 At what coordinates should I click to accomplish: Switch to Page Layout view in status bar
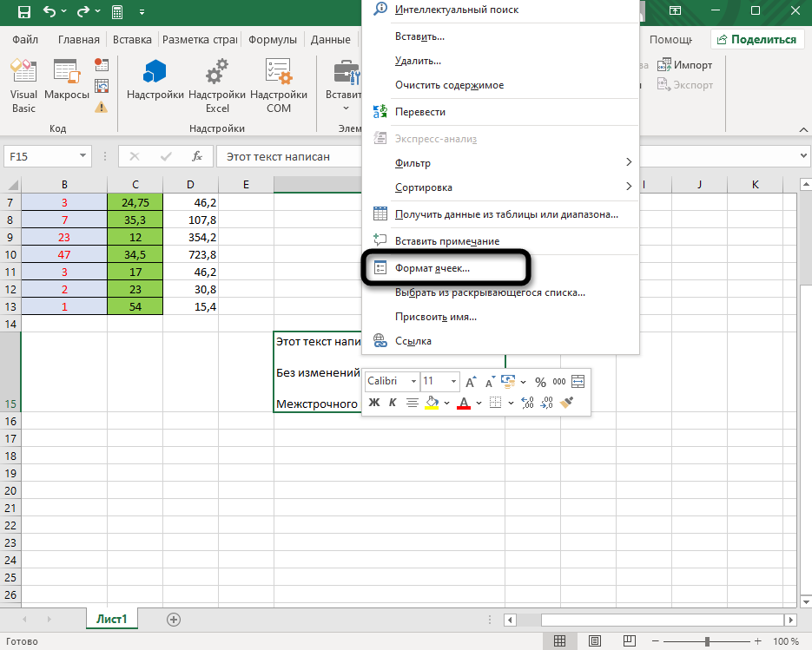593,641
